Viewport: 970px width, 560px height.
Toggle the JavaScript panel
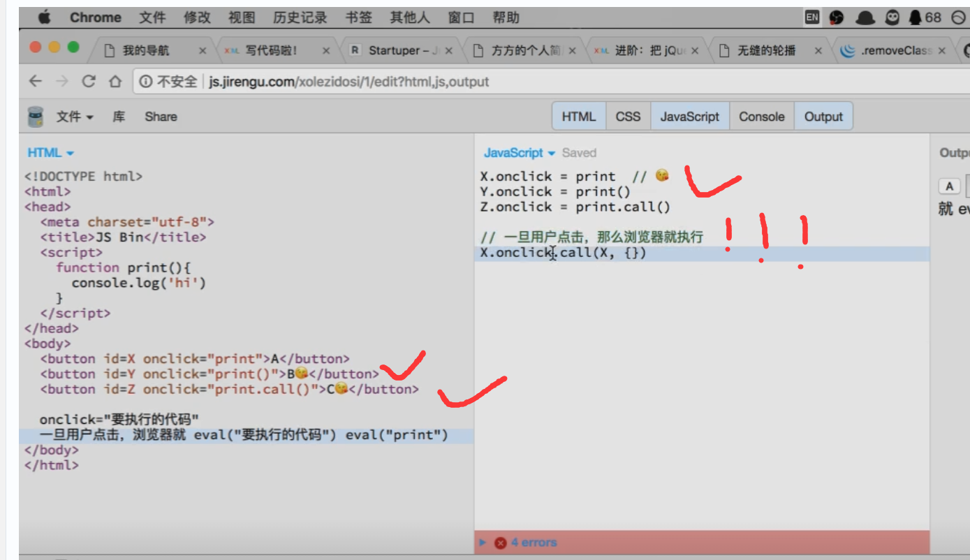pos(689,117)
